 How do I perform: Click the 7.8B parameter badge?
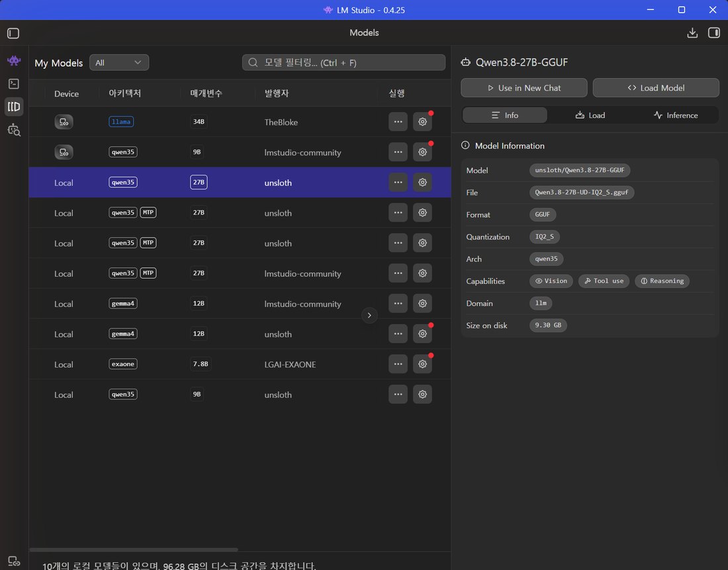pos(201,364)
